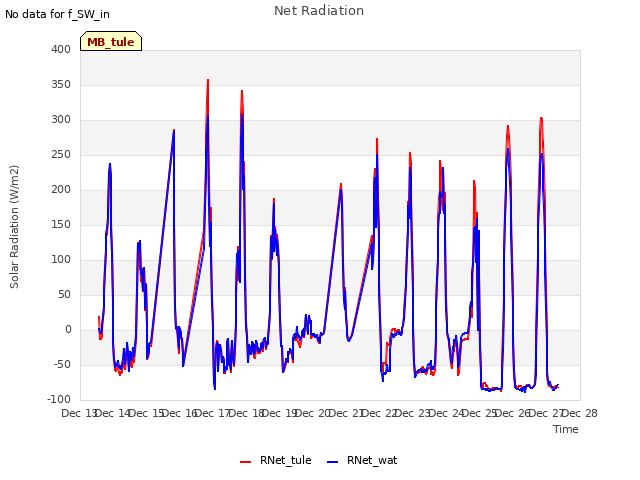Click the -100 y-axis tick label
Viewport: 640px width, 480px height.
coord(59,399)
